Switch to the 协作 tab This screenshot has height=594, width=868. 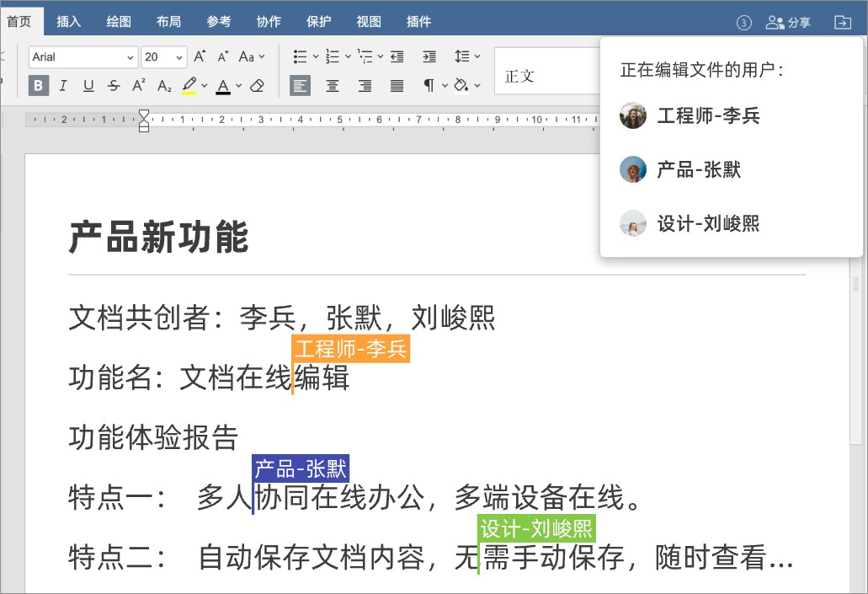click(269, 21)
